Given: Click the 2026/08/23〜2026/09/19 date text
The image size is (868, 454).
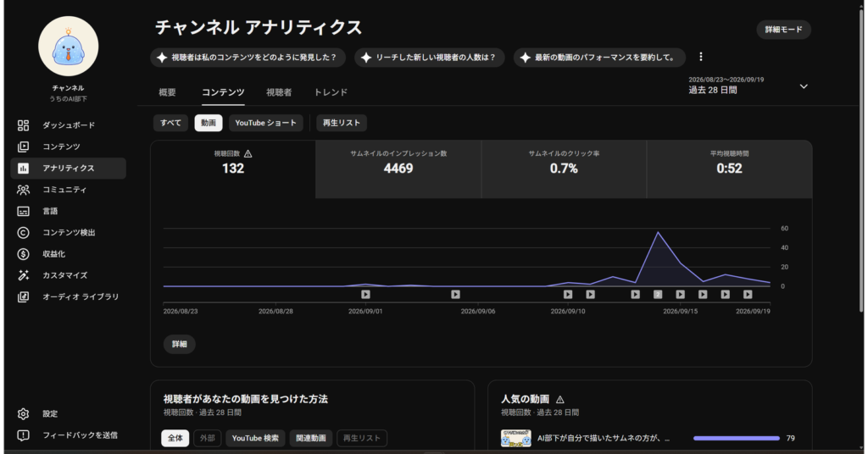Looking at the screenshot, I should [x=726, y=80].
